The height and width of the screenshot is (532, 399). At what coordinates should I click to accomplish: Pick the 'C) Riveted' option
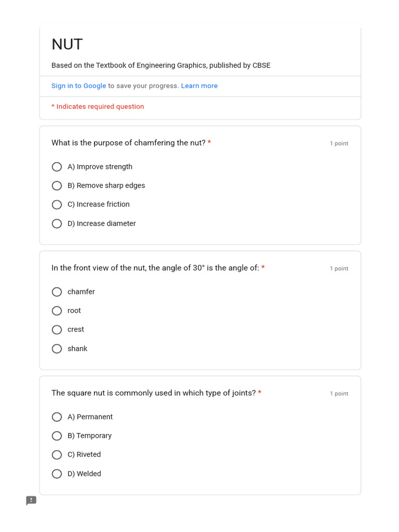[57, 455]
